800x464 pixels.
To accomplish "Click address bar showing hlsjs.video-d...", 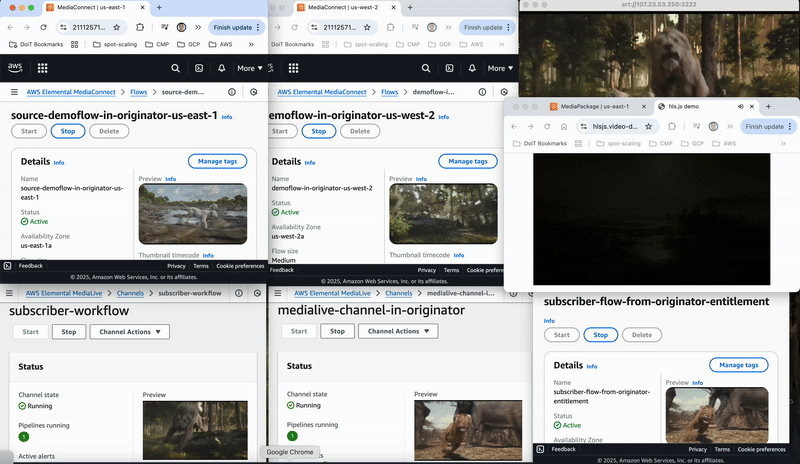I will (x=617, y=127).
